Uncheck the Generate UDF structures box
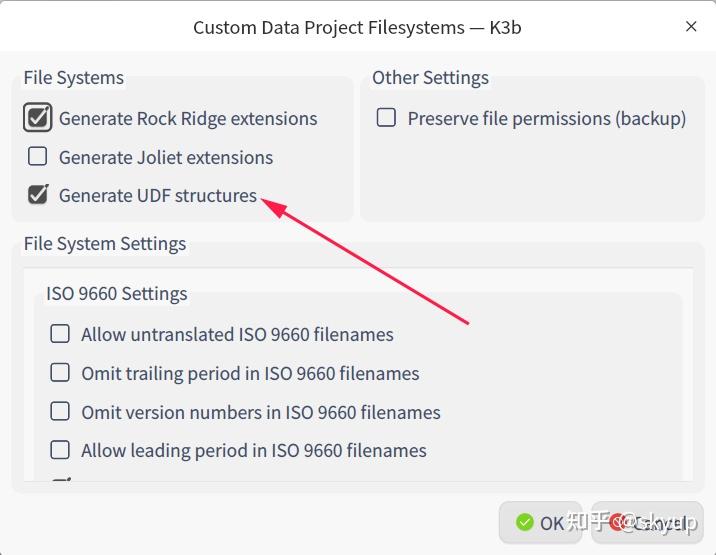The height and width of the screenshot is (555, 716). [38, 195]
